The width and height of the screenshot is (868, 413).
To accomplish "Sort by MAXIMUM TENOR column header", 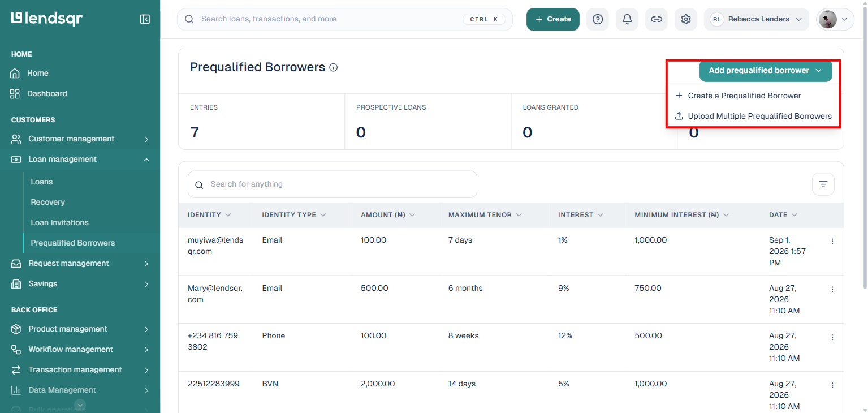I will pos(485,216).
